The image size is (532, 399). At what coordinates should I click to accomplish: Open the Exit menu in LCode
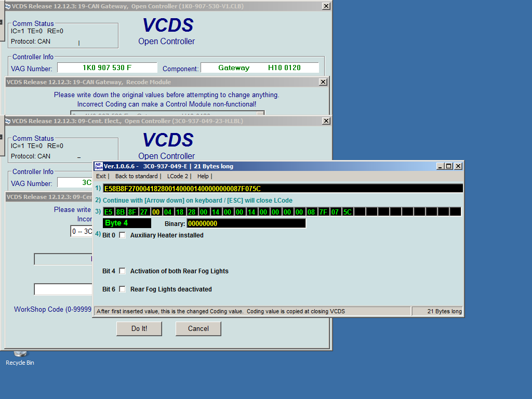pyautogui.click(x=101, y=177)
